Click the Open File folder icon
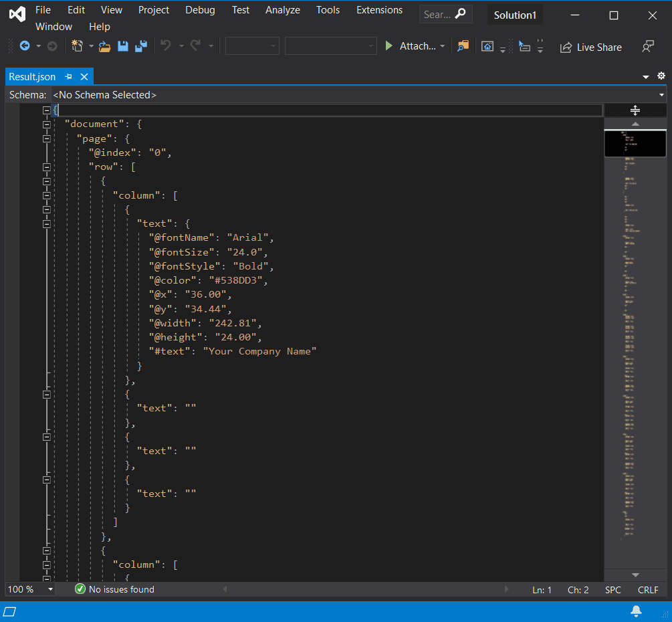This screenshot has height=622, width=672. click(x=104, y=45)
